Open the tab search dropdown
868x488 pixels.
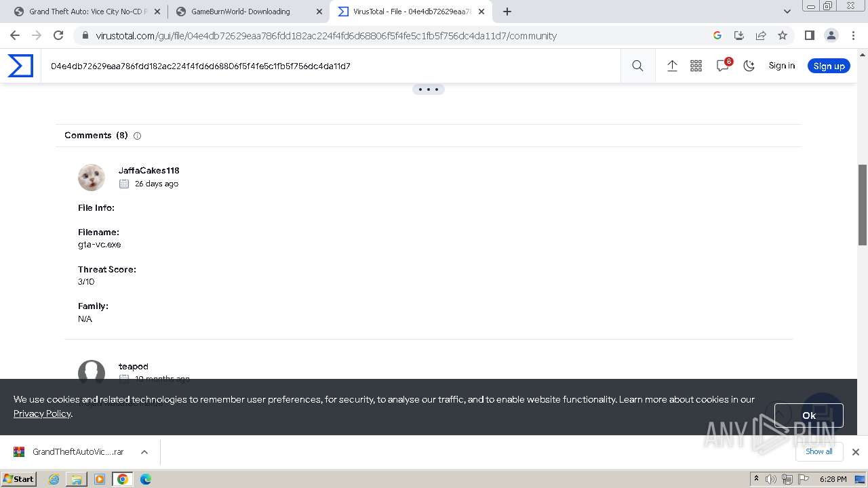pyautogui.click(x=787, y=12)
